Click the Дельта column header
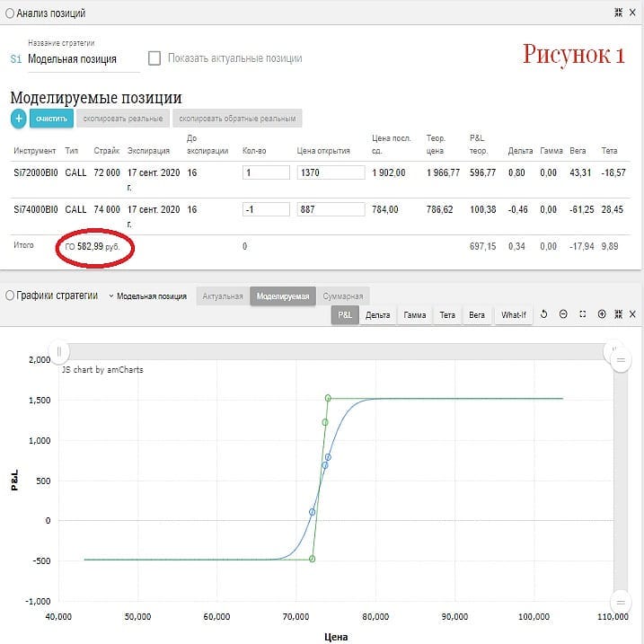Viewport: 644px width, 644px height. pos(520,151)
